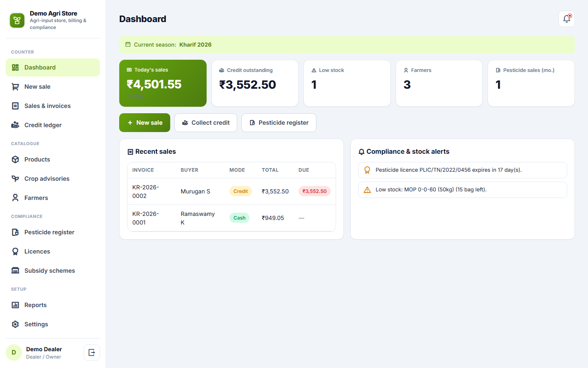Navigate to Crop advisories

(x=53, y=179)
